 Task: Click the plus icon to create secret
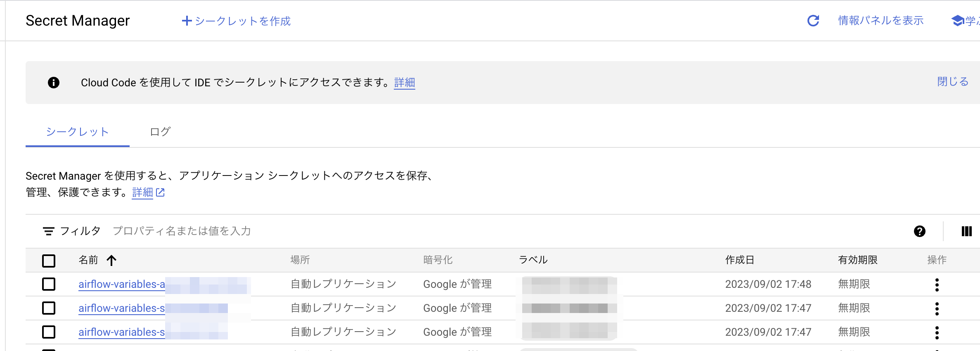[x=187, y=21]
